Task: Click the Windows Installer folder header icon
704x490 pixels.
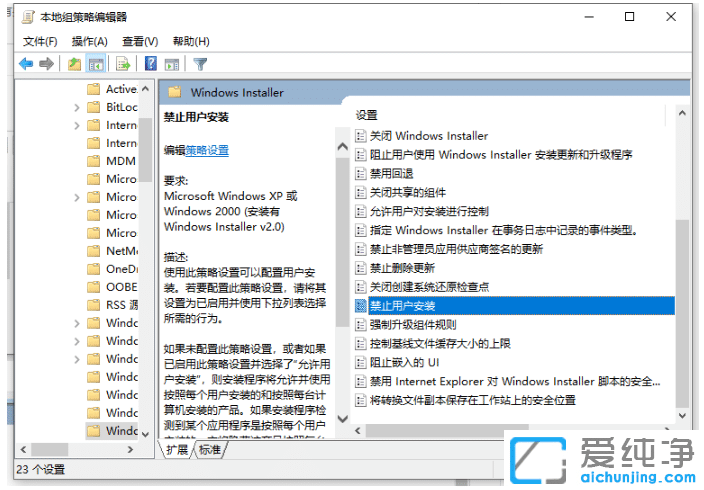Action: click(174, 93)
